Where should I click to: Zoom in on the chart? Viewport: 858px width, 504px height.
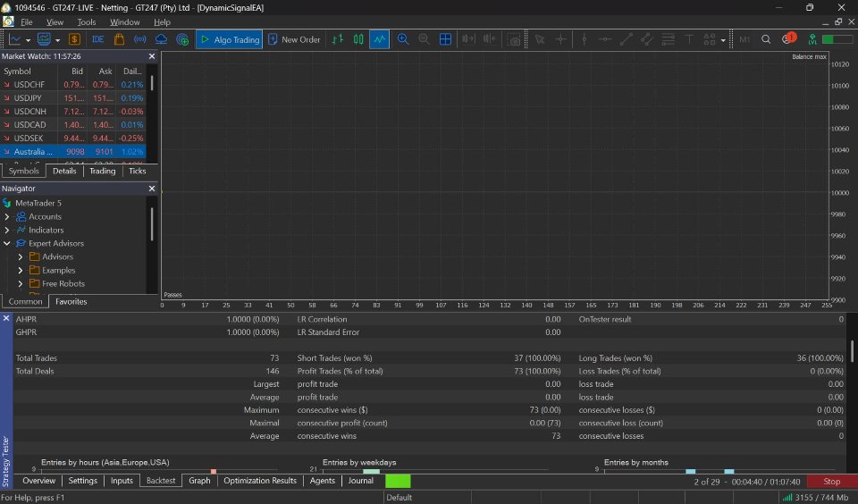pos(403,39)
